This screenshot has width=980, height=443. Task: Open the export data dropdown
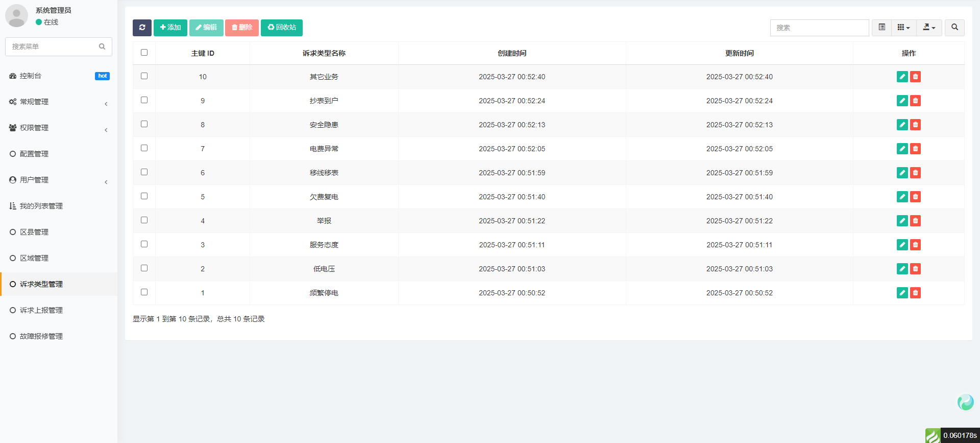(929, 28)
